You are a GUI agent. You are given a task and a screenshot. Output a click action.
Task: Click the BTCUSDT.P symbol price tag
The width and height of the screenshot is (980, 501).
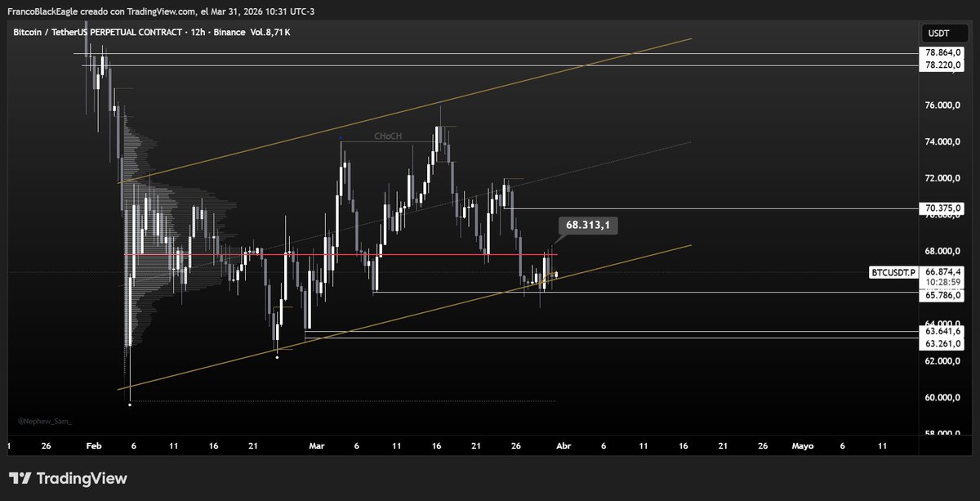[x=894, y=272]
